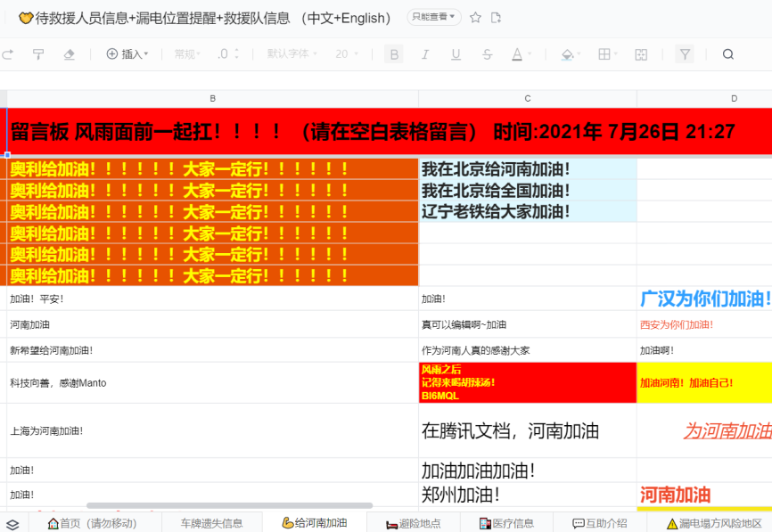Open the sheet list layers icon

pyautogui.click(x=12, y=524)
